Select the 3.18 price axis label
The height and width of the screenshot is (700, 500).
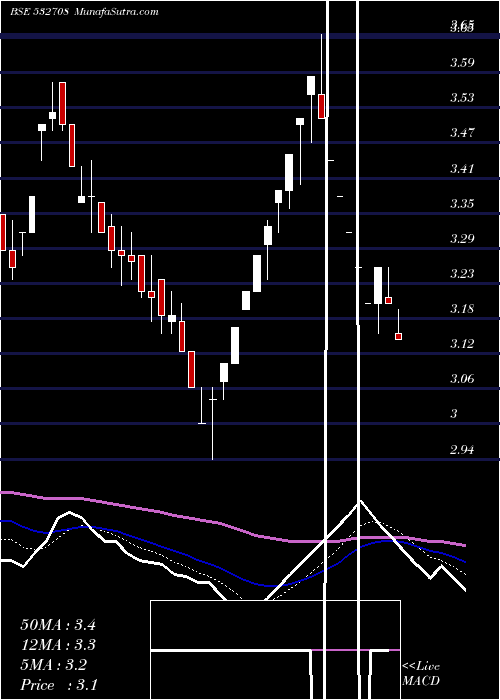(462, 309)
